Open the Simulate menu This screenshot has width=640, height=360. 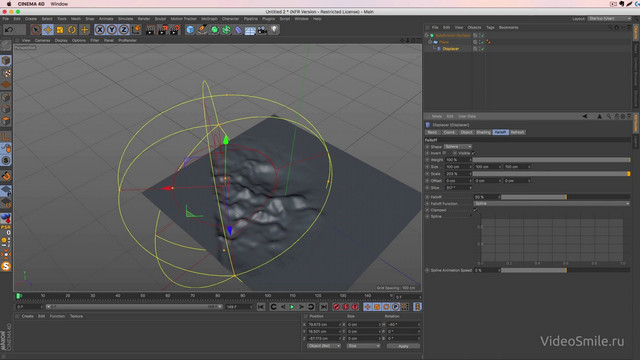click(125, 19)
